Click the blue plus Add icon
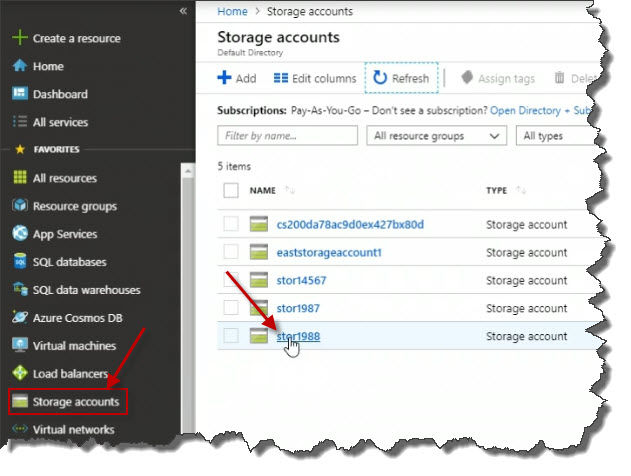 click(224, 77)
